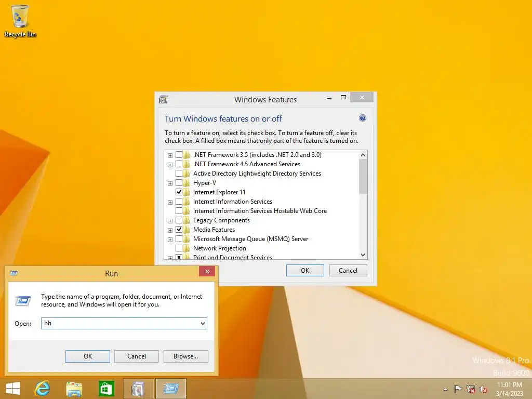Toggle the Hyper-V checkbox
The image size is (532, 399).
[179, 183]
